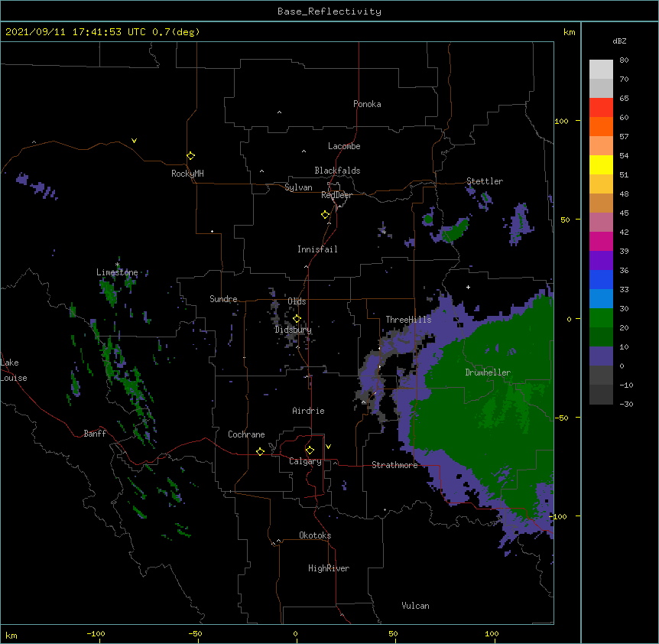Click the round green echo southwest of Stettler

(428, 219)
